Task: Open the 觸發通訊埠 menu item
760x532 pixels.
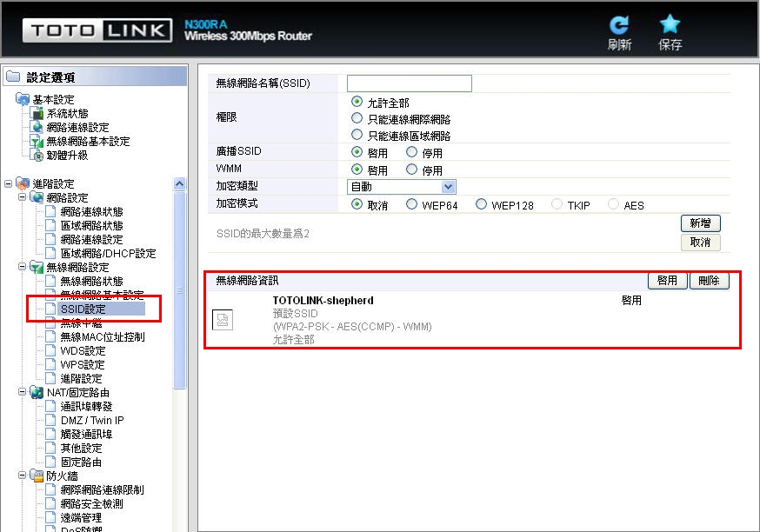Action: (x=86, y=435)
